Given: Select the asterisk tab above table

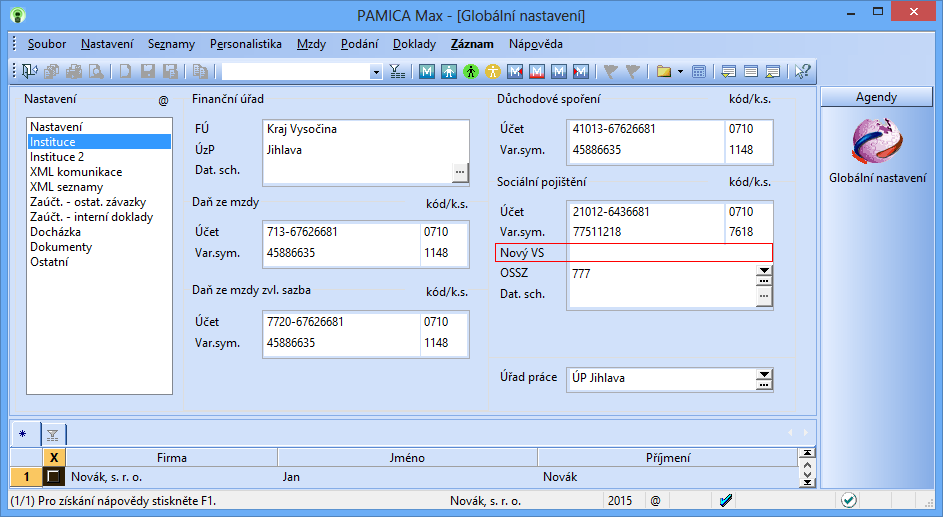Looking at the screenshot, I should 23,434.
